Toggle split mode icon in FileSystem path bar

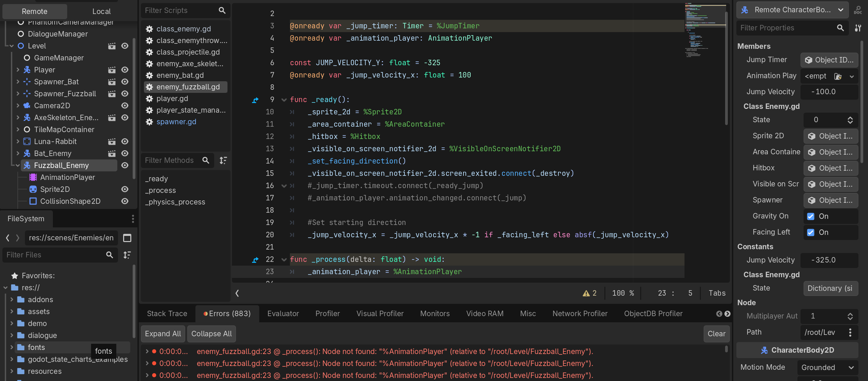pyautogui.click(x=127, y=238)
